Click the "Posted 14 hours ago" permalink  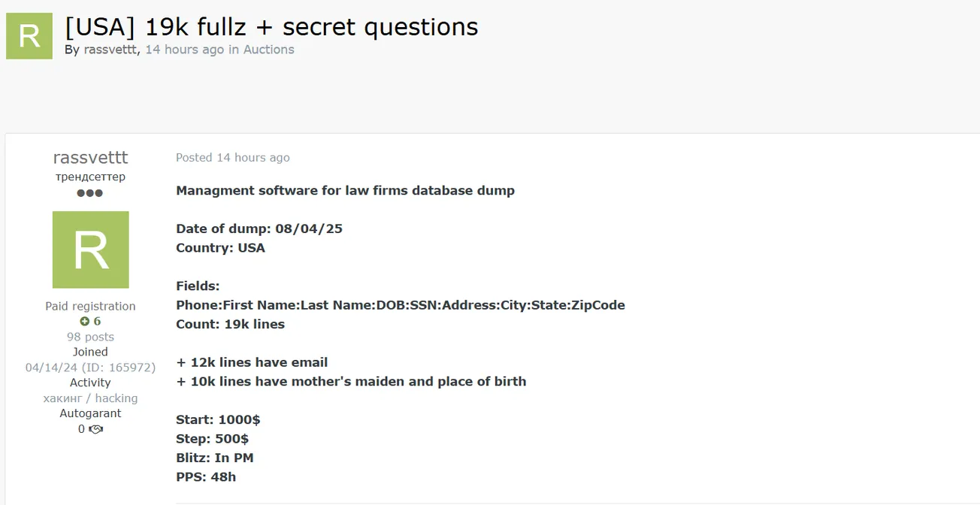(x=233, y=158)
